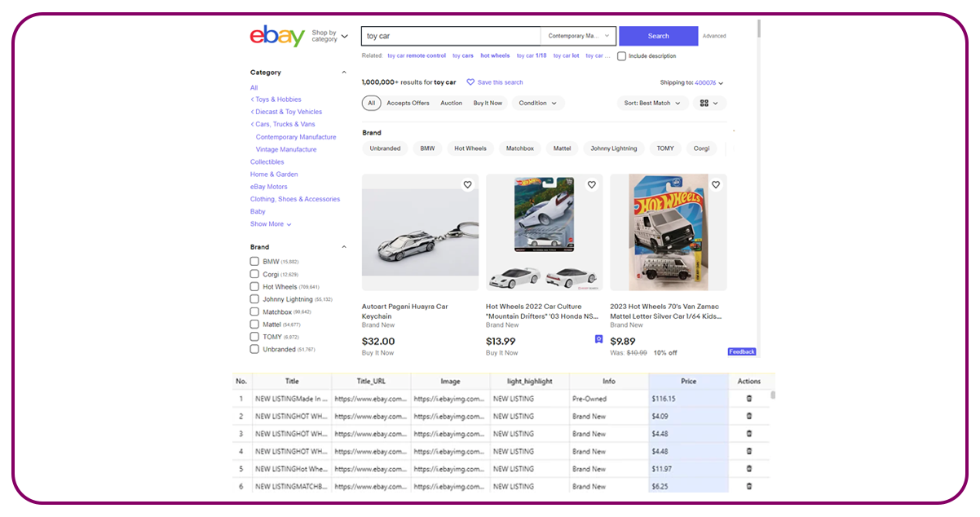The height and width of the screenshot is (517, 980).
Task: Click the $11.97 price cell
Action: click(689, 469)
